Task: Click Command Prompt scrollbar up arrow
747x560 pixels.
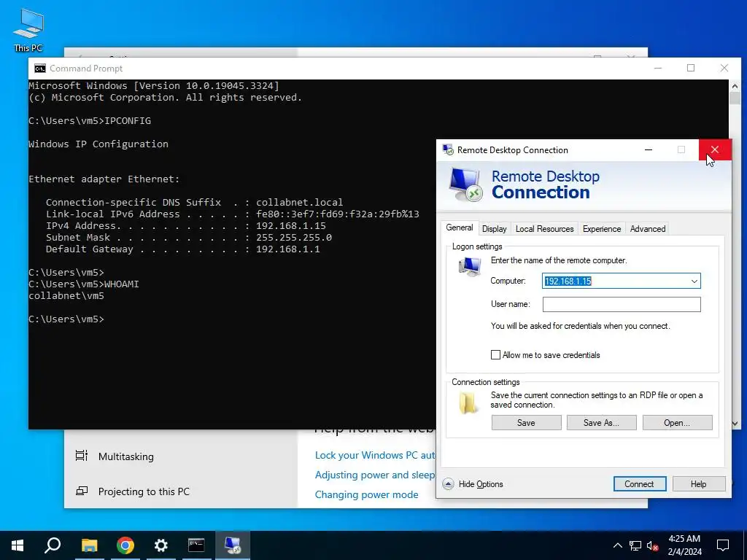Action: pos(735,86)
